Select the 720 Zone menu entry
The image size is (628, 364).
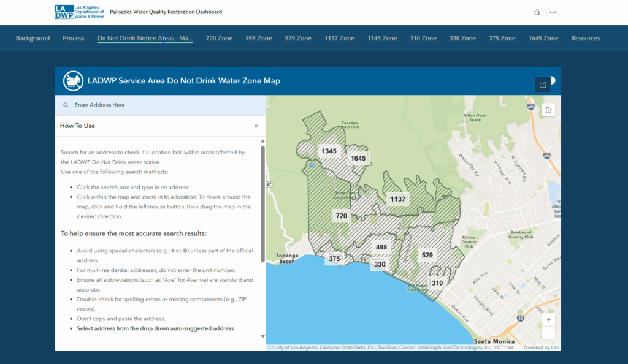[219, 38]
